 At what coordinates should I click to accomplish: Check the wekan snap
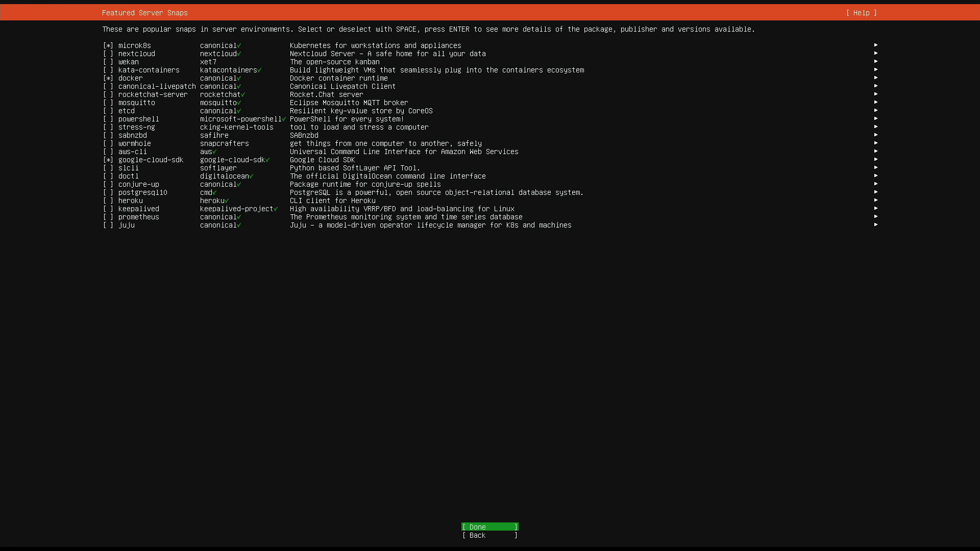click(x=108, y=62)
